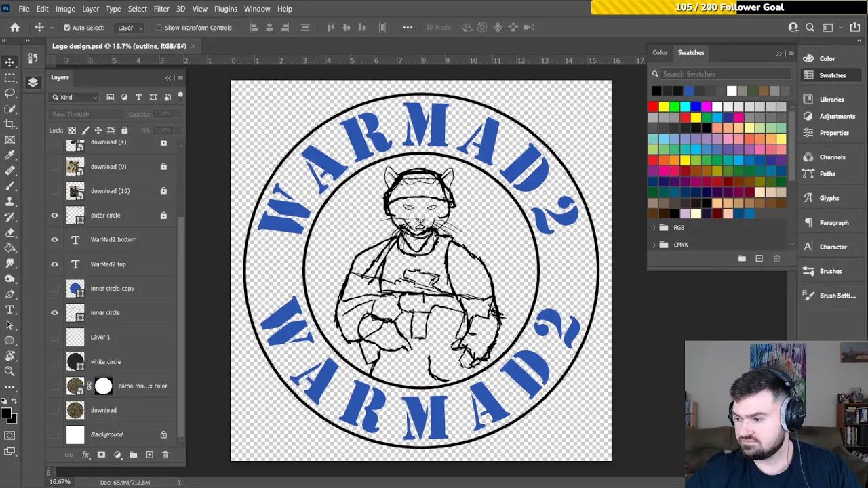
Task: Hide the WarMad2 bottom layer
Action: 55,240
